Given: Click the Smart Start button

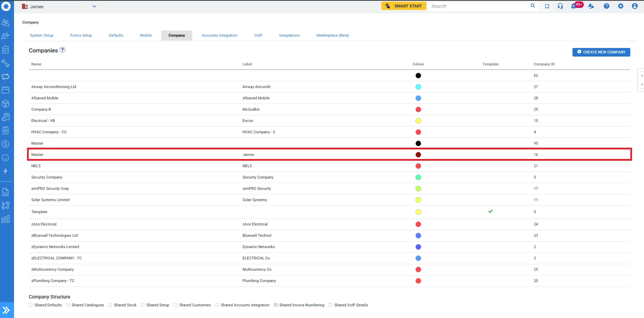Looking at the screenshot, I should [x=404, y=6].
